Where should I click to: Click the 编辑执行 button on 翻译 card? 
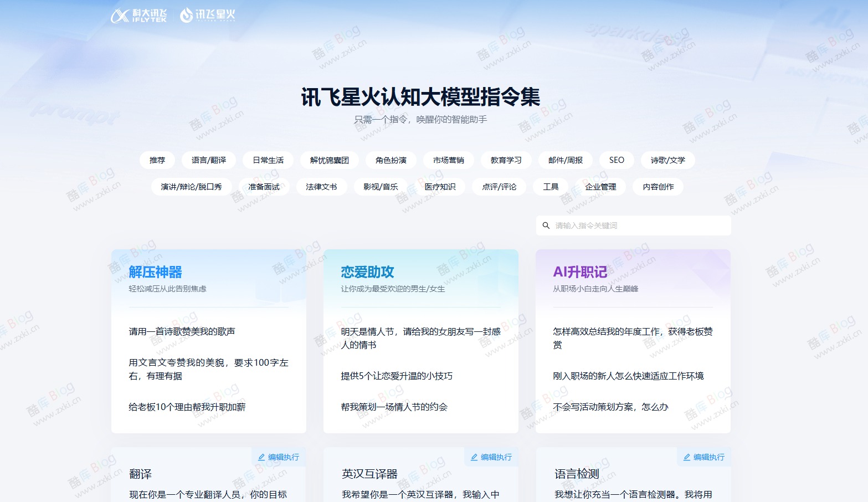(278, 457)
